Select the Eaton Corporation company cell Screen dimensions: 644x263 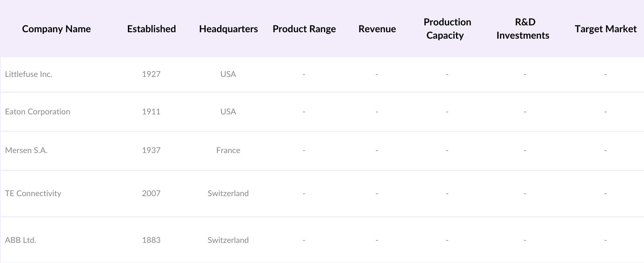pos(37,112)
